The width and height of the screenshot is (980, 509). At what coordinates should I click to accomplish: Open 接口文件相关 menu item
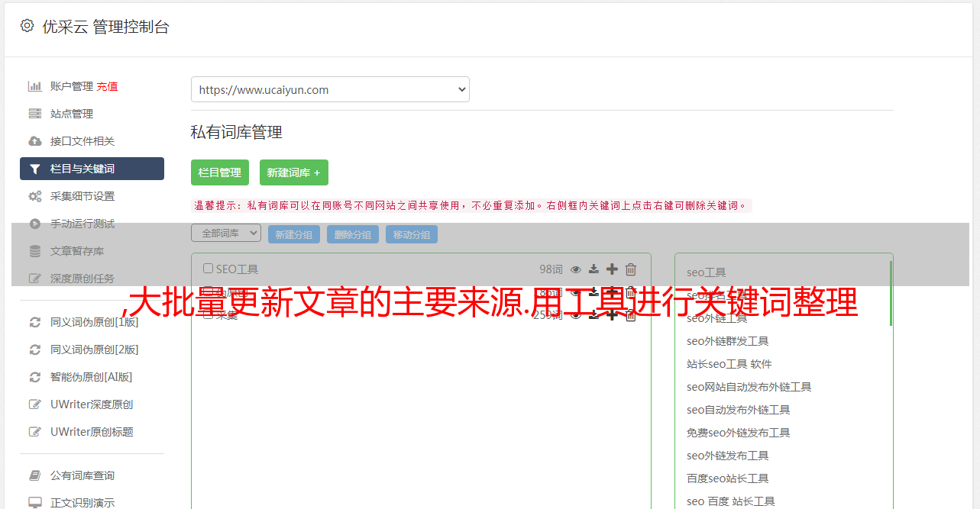[82, 141]
